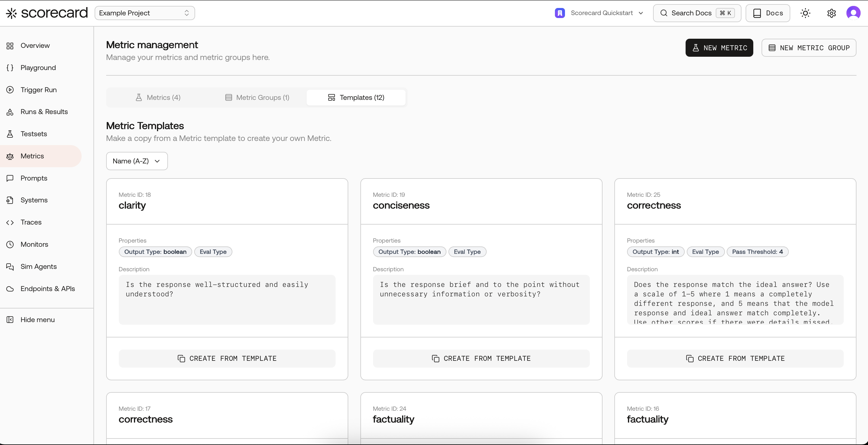Click the Runs & Results shapes icon
This screenshot has width=868, height=445.
tap(10, 112)
